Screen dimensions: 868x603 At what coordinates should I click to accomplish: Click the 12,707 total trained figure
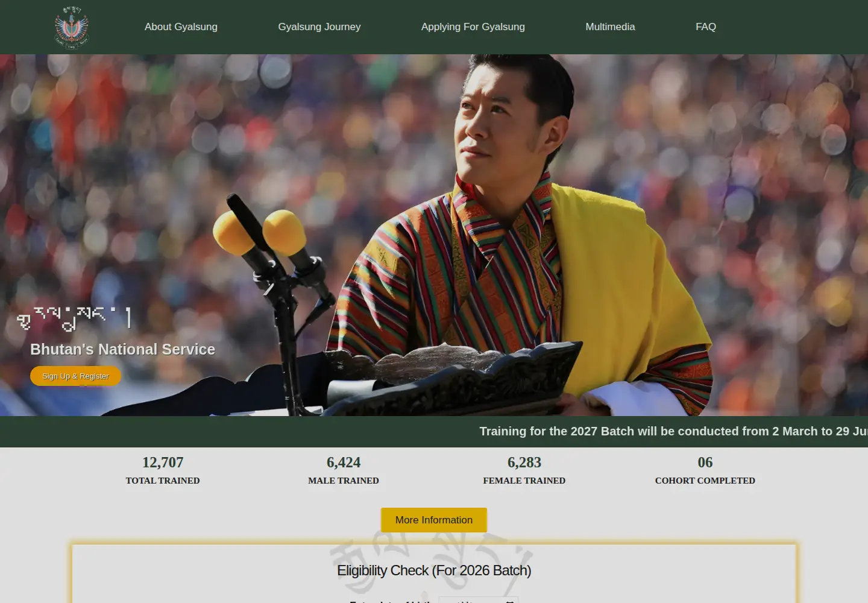click(163, 463)
